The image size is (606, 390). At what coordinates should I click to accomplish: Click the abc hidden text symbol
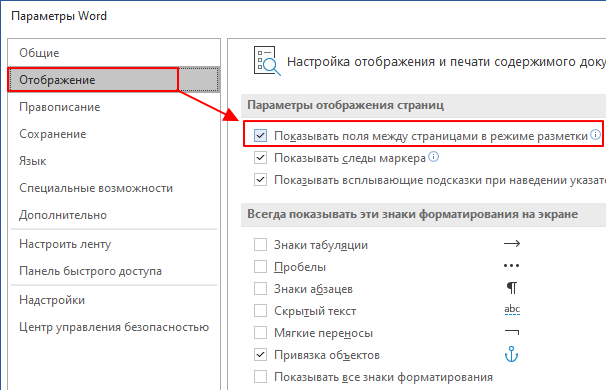pos(512,310)
